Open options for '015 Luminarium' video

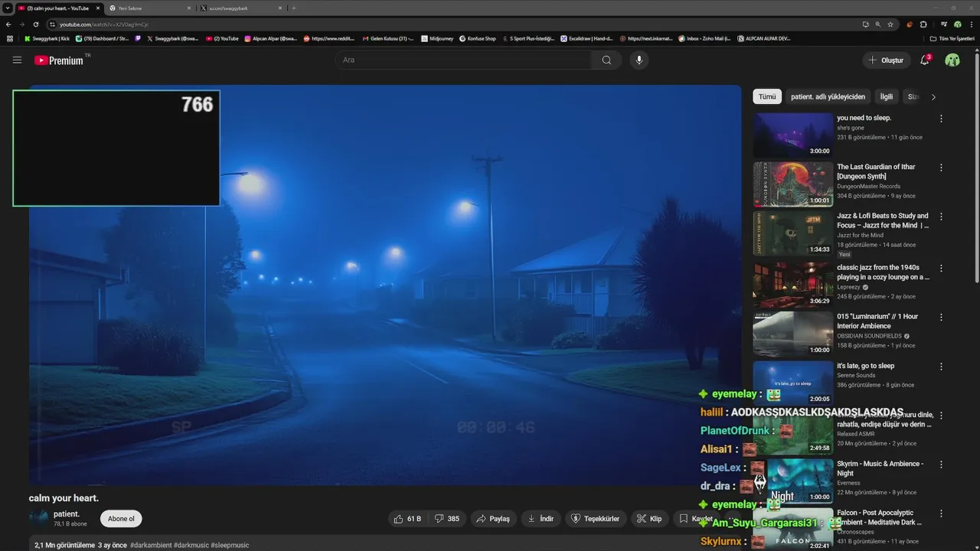pyautogui.click(x=941, y=318)
